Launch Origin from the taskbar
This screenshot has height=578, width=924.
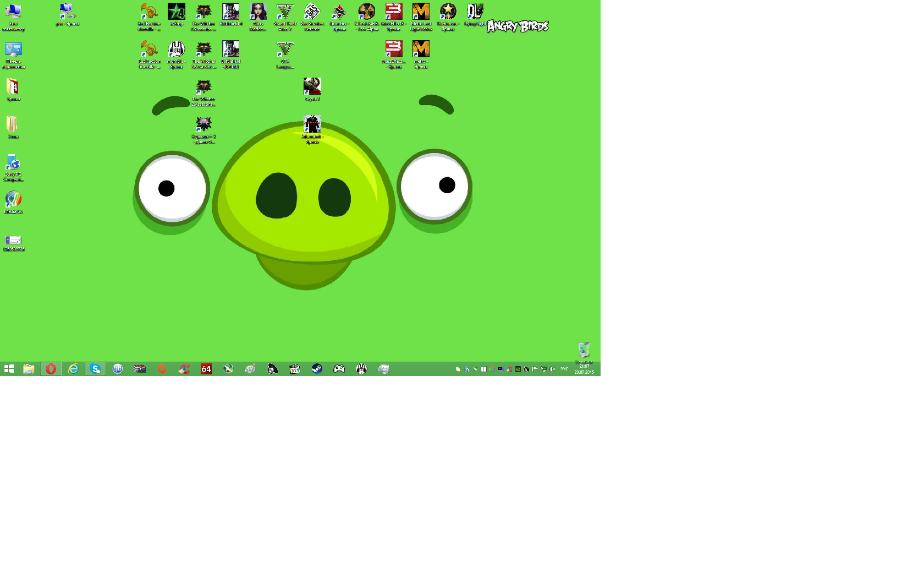[162, 369]
